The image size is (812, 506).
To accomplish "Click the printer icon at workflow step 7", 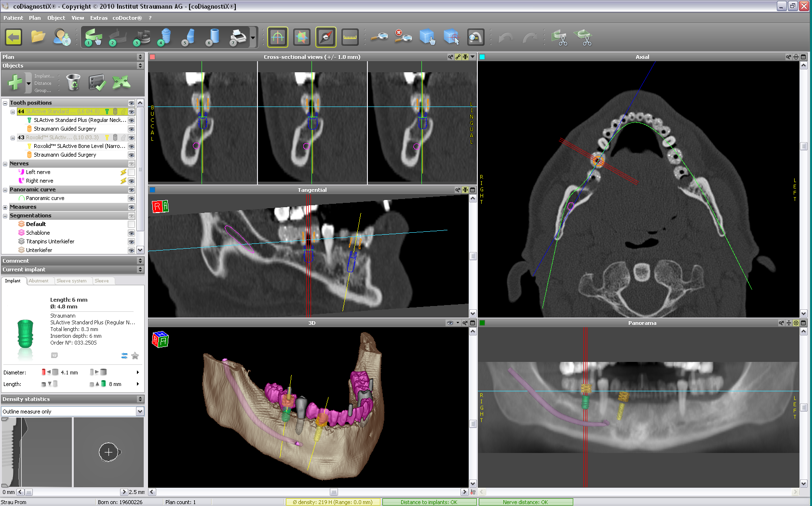I will point(238,37).
